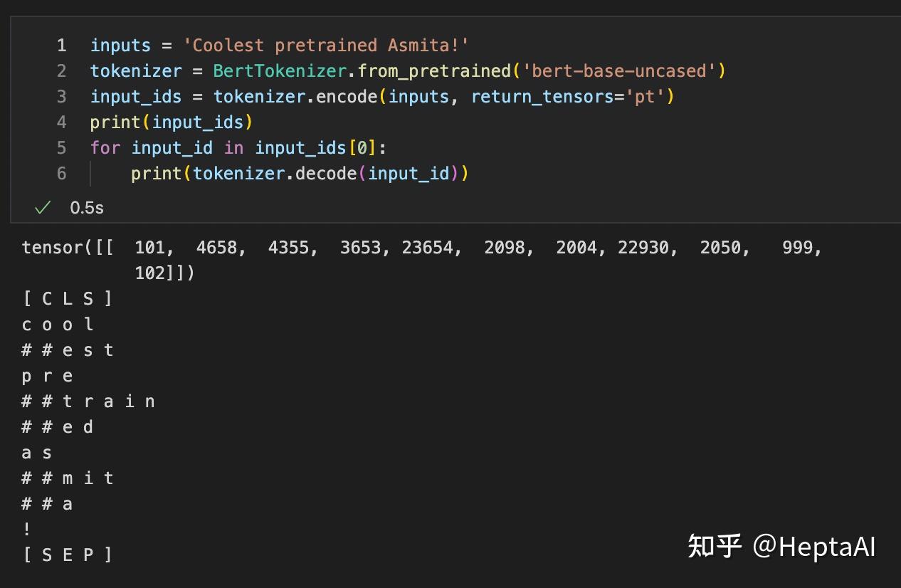Click the encode method on line 3
Viewport: 901px width, 588px height.
347,97
